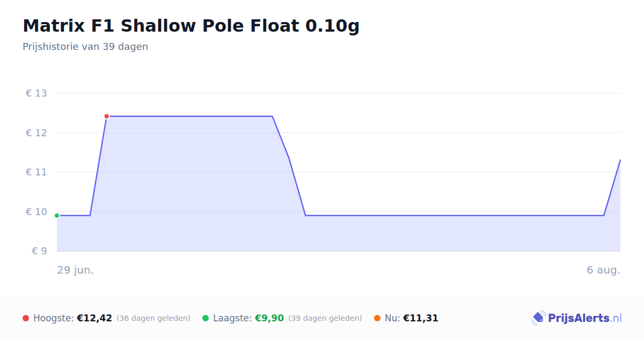Click the orange Nu legend dot
644x338 pixels.
[x=377, y=318]
